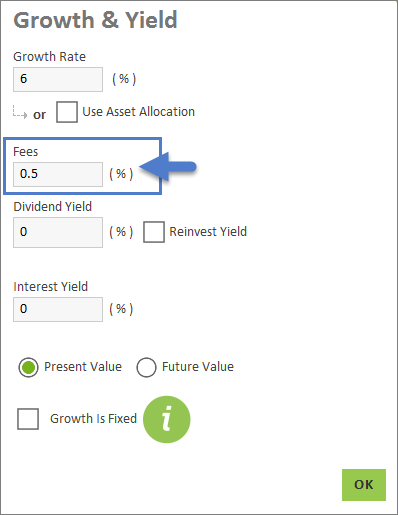Click the blue arrow pointing at Fees
The width and height of the screenshot is (398, 515).
(168, 166)
